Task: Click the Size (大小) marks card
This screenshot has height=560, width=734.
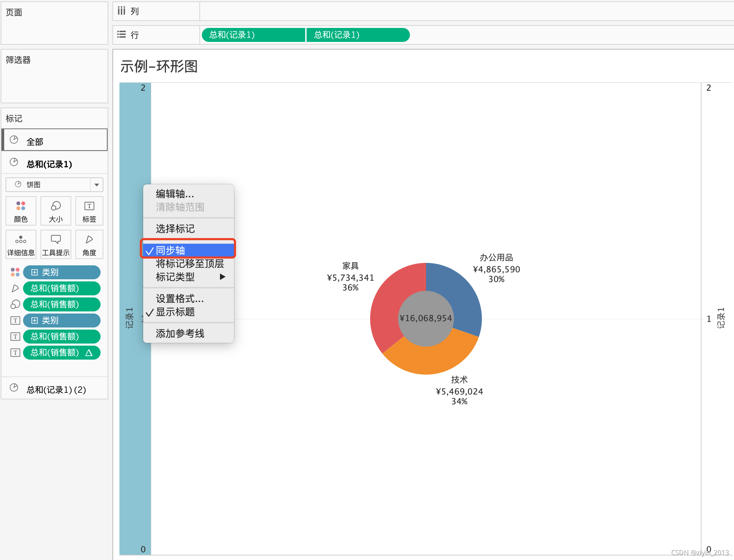Action: pyautogui.click(x=56, y=211)
